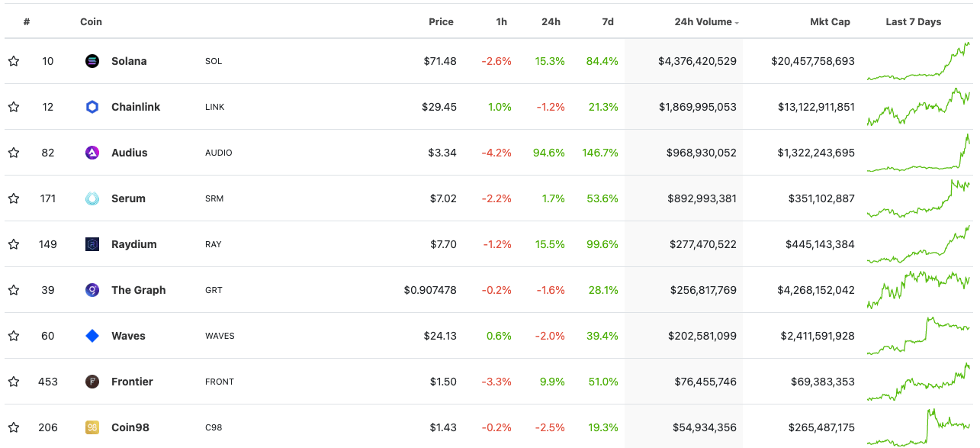Open the Raydium coin name link

(x=134, y=244)
